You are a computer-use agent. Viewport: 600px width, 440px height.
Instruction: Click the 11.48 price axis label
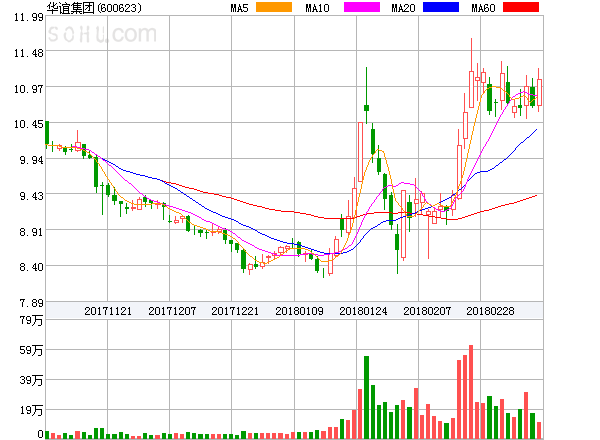pos(29,53)
